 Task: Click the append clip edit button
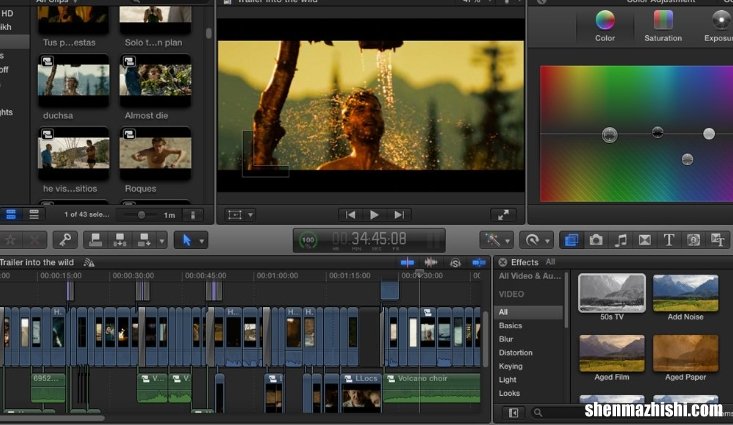(144, 240)
